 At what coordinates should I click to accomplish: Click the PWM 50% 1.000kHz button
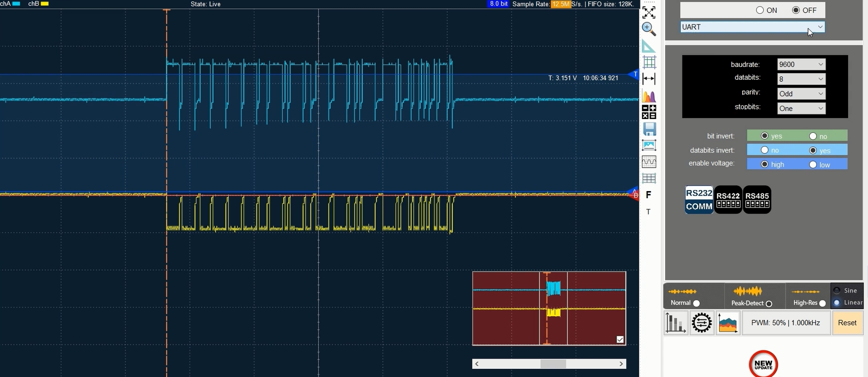pos(786,323)
